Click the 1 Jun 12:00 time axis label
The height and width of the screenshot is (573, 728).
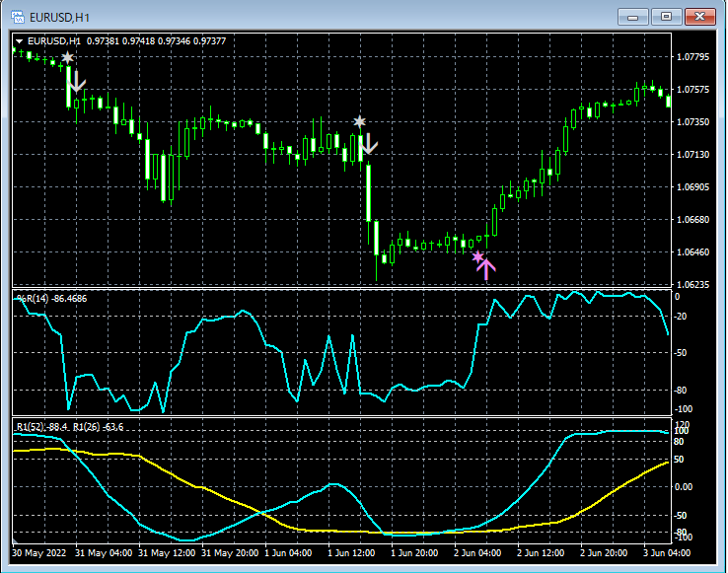pos(352,554)
